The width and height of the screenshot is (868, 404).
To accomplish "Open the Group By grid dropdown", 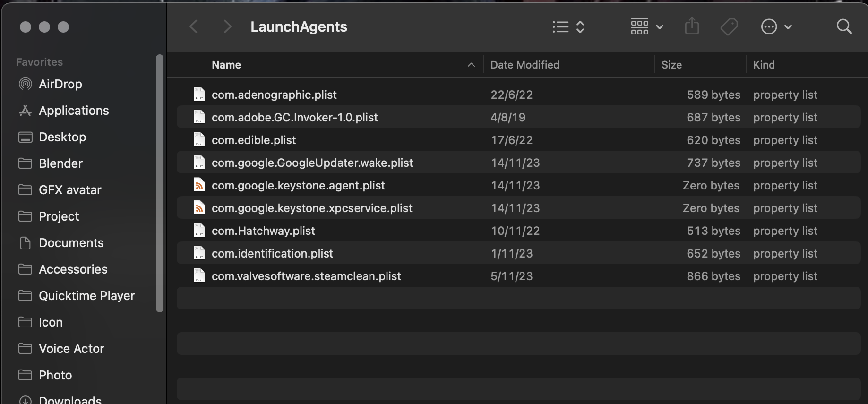I will point(647,27).
